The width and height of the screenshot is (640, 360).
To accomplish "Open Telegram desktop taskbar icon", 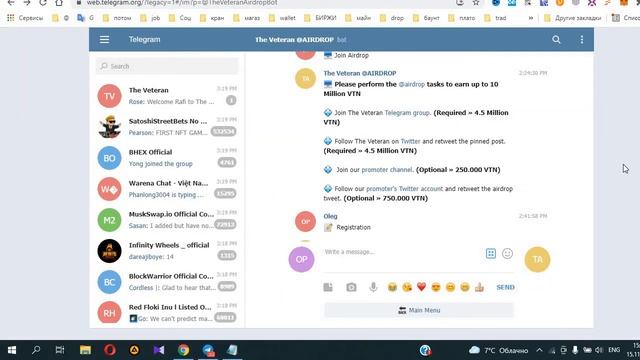I will coord(208,350).
